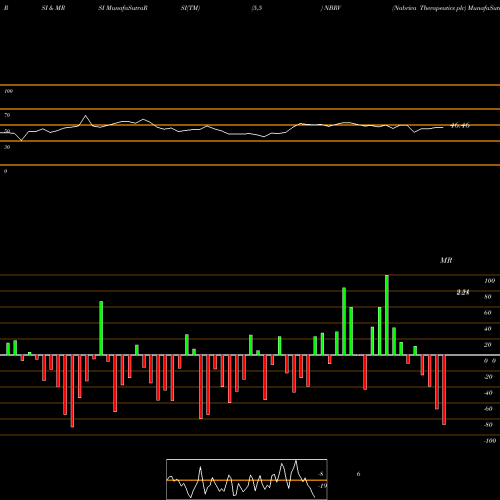The image size is (500, 500).
Task: Click the -8 value beside the mini chart
Action: [x=321, y=474]
